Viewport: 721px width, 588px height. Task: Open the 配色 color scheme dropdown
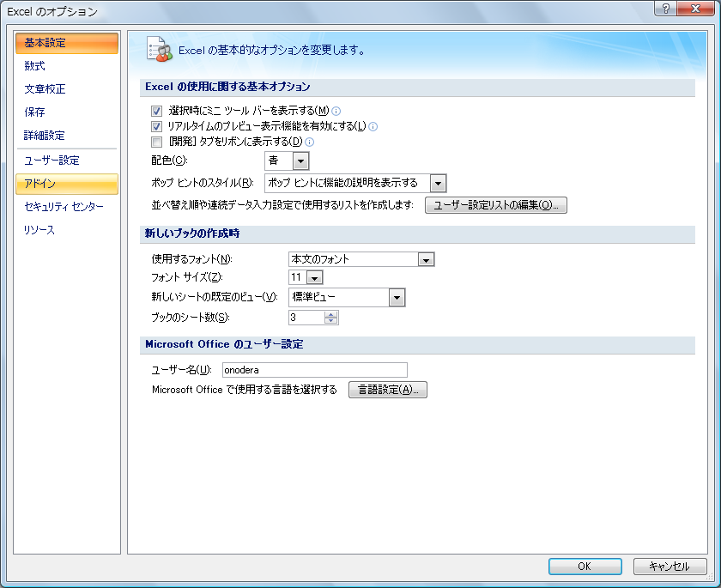point(300,161)
